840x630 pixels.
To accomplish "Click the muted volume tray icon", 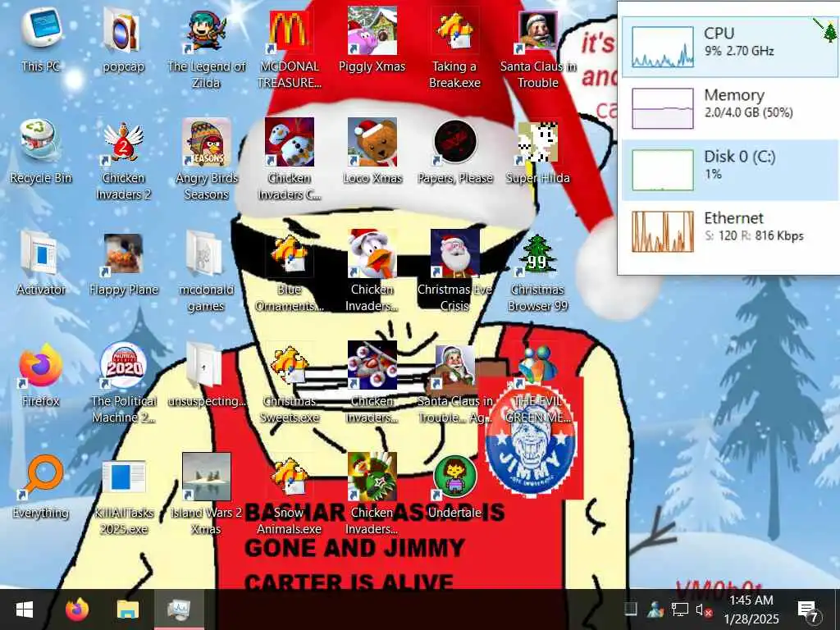I will pos(703,609).
